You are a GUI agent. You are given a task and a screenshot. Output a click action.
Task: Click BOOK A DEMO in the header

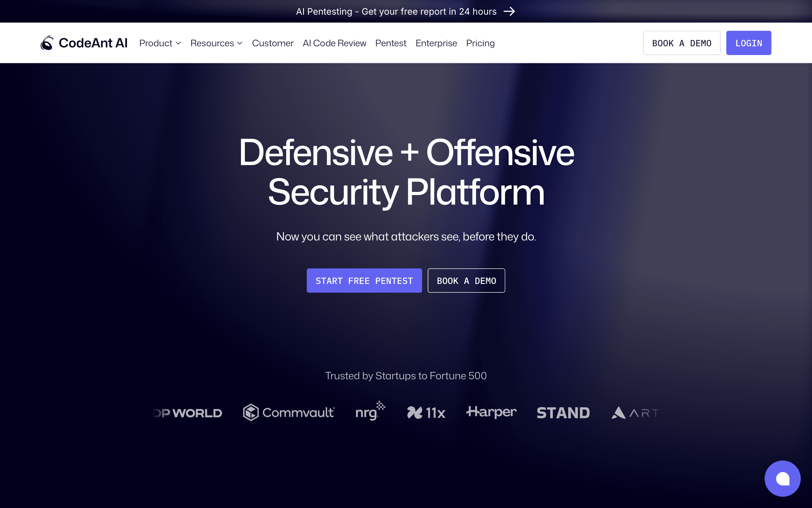tap(681, 43)
